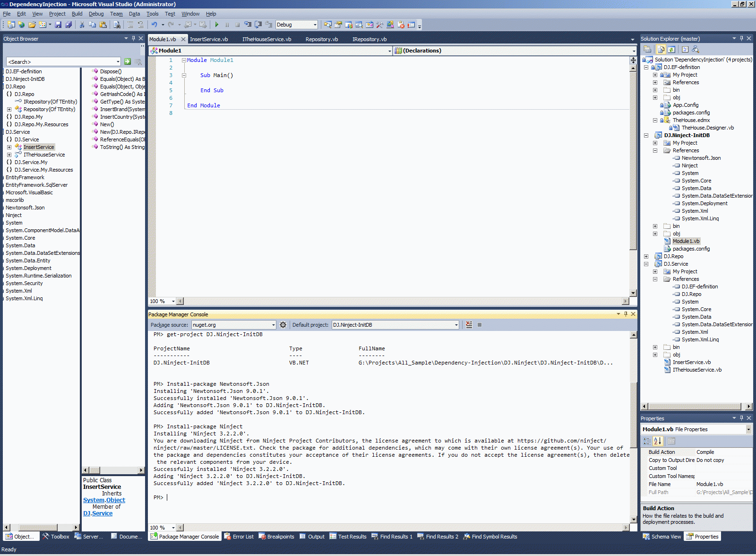Click the Solution Explorer horizontal scrollbar
This screenshot has width=756, height=556.
[696, 407]
